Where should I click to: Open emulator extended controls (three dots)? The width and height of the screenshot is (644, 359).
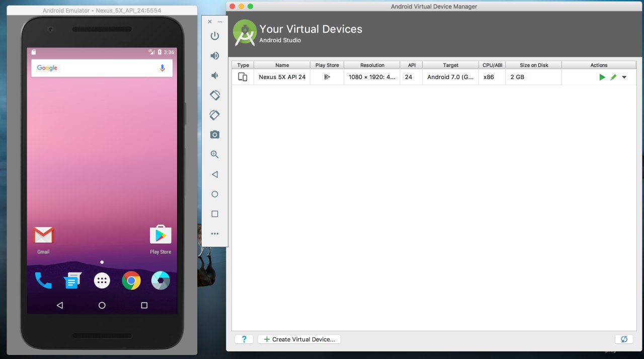[215, 234]
